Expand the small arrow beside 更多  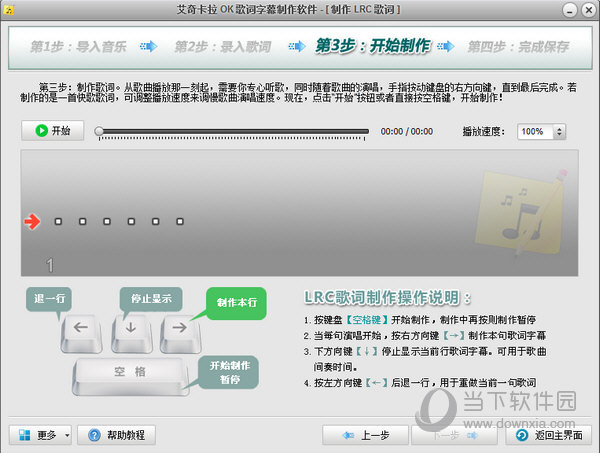pyautogui.click(x=67, y=435)
